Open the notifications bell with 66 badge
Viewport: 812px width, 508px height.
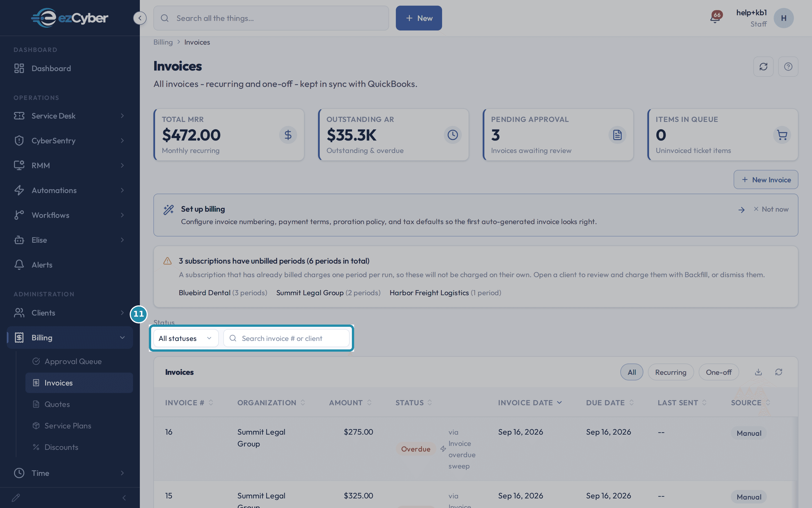715,18
